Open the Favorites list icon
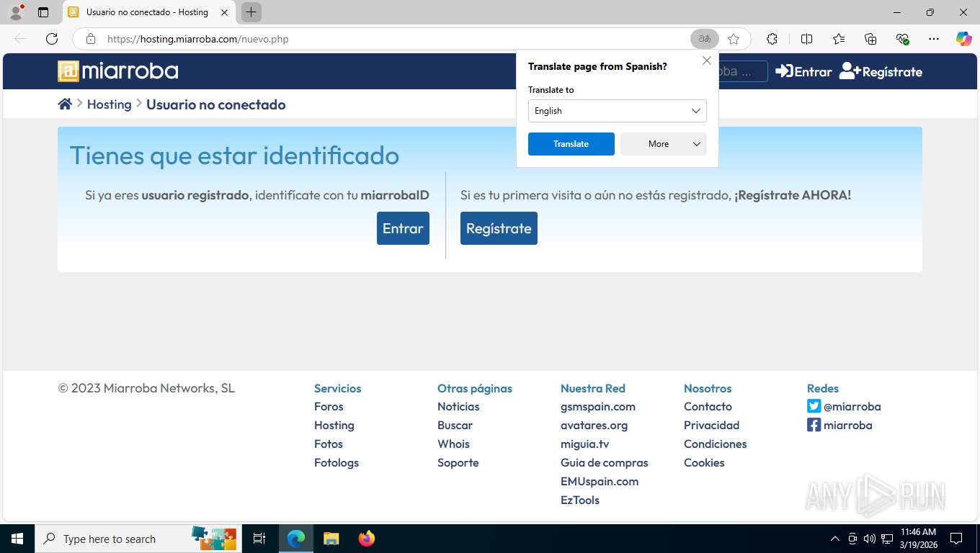 tap(839, 39)
